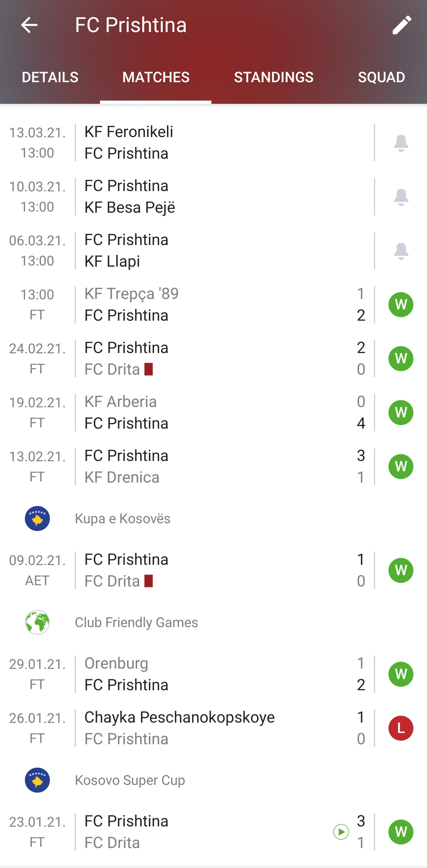Play video highlights for Super Cup match
The width and height of the screenshot is (427, 868).
(x=341, y=832)
